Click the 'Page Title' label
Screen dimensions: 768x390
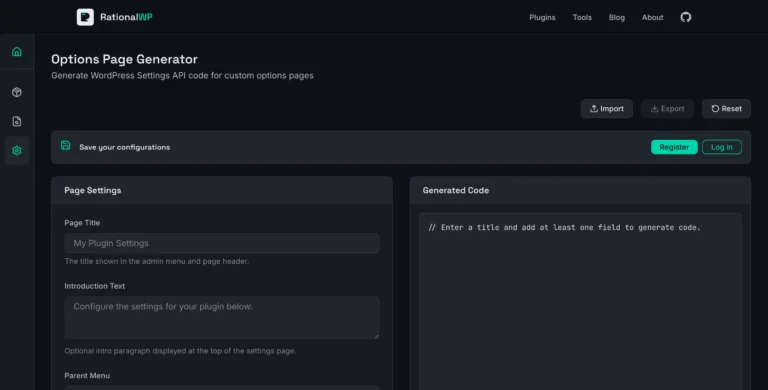[x=82, y=223]
